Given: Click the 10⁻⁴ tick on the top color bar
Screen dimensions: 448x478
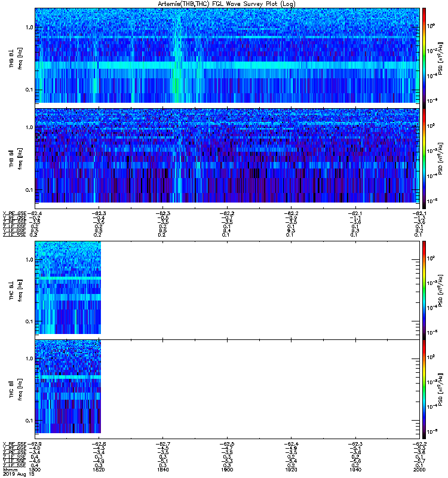Looking at the screenshot, I should (x=431, y=76).
